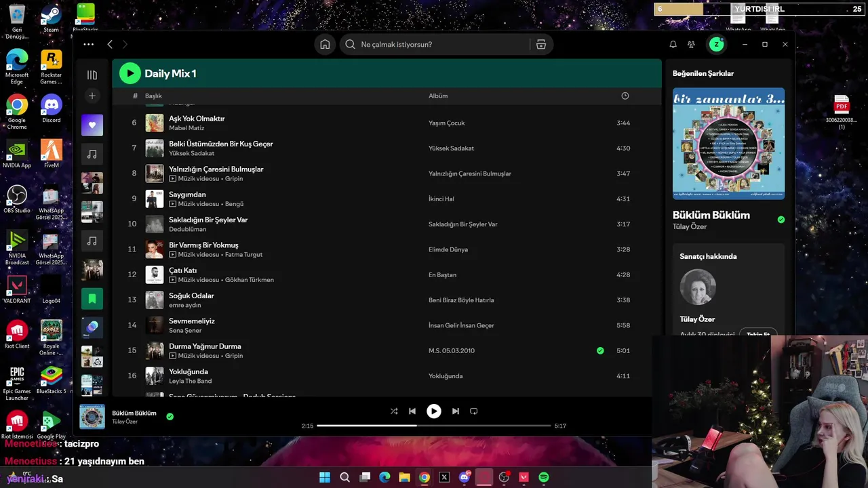Toggle liked checkmark beside bottom Büklüm Büklüm

[x=170, y=417]
